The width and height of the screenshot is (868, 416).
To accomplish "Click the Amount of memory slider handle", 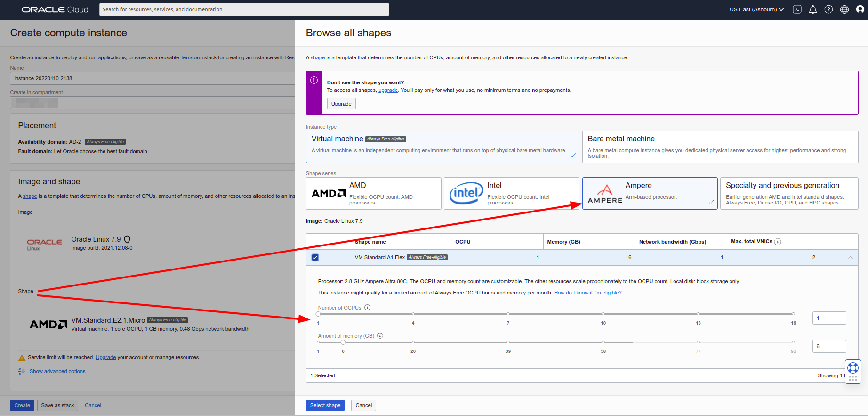I will [x=343, y=342].
